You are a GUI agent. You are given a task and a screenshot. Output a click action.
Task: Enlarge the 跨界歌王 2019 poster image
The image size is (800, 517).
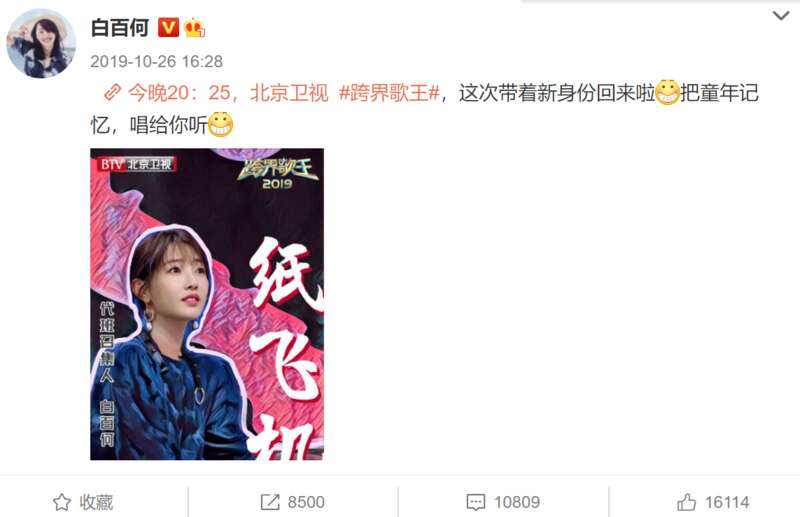tap(207, 304)
